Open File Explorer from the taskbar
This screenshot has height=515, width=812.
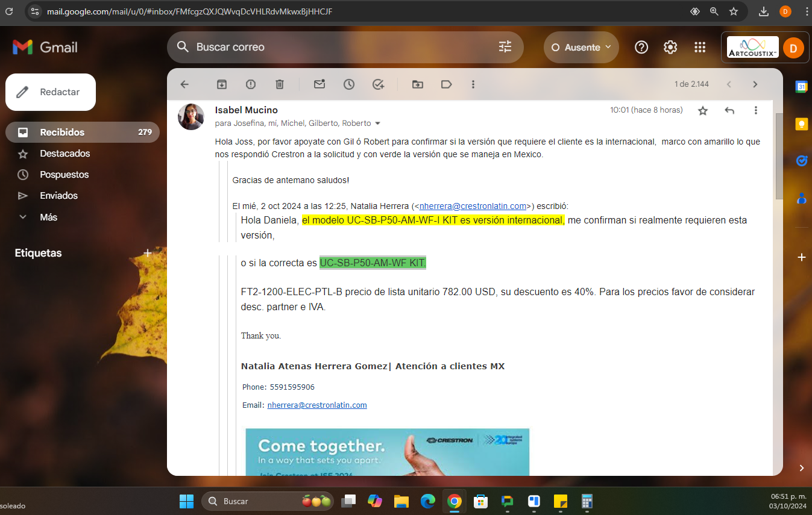coord(401,501)
